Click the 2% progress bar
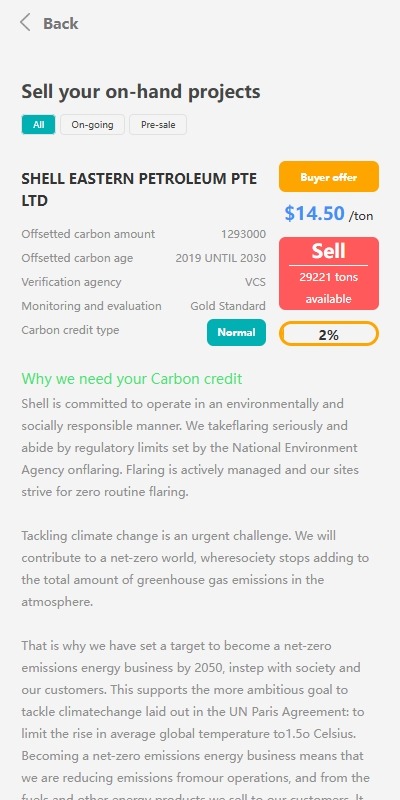The width and height of the screenshot is (400, 800). 329,335
